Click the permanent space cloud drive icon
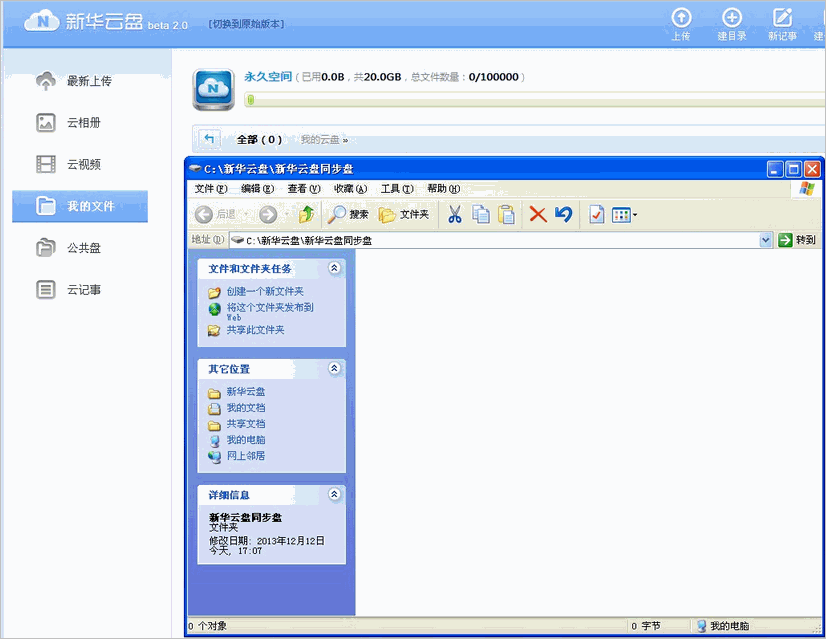The image size is (826, 639). pos(213,90)
